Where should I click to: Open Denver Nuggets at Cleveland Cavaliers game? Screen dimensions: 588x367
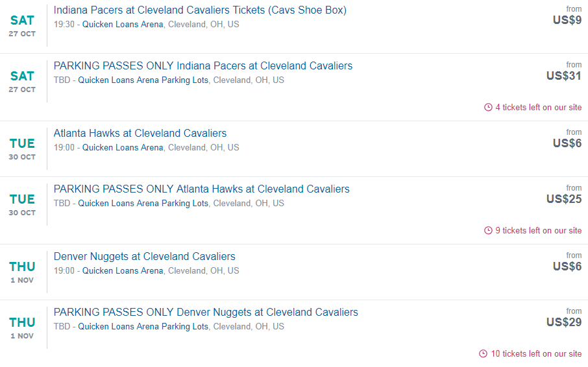[144, 257]
